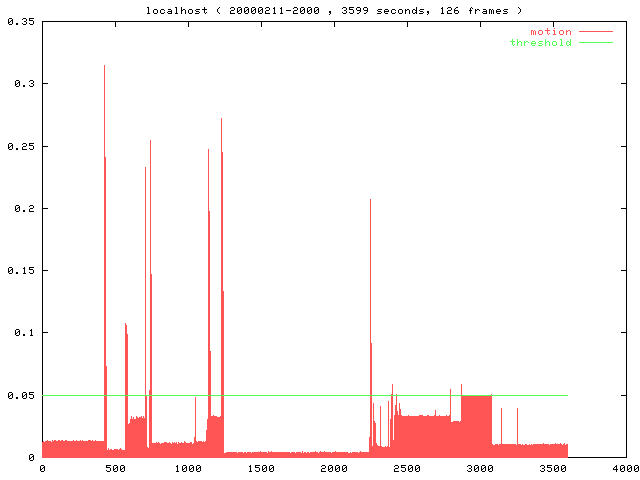This screenshot has height=480, width=640.
Task: Click the x-axis label 4000
Action: tap(626, 468)
